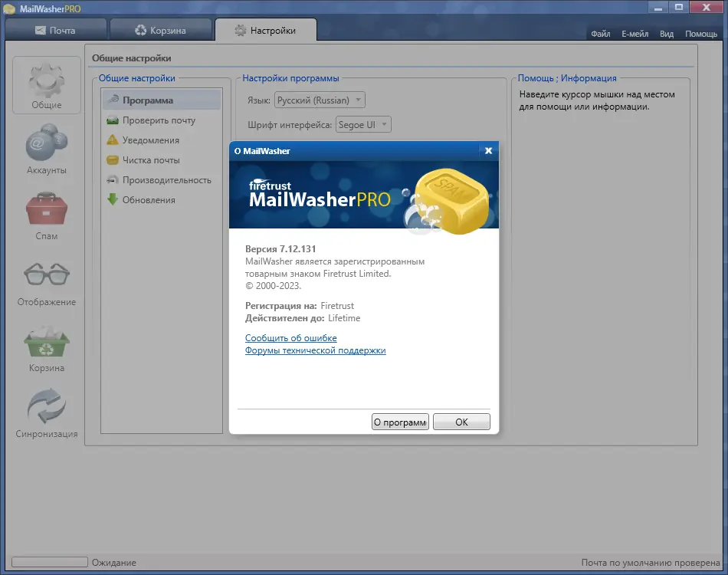This screenshot has width=728, height=575.
Task: Minimize the MailWasher window
Action: pyautogui.click(x=658, y=7)
